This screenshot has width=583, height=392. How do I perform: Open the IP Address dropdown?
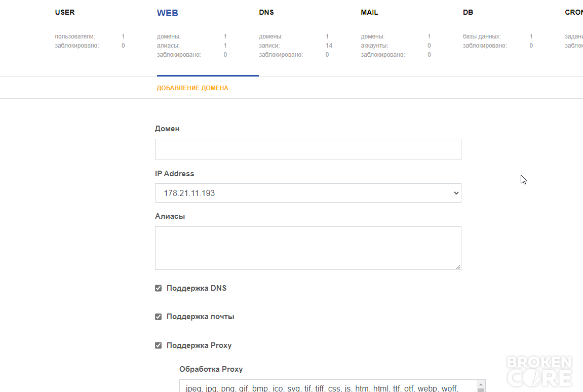[x=308, y=193]
